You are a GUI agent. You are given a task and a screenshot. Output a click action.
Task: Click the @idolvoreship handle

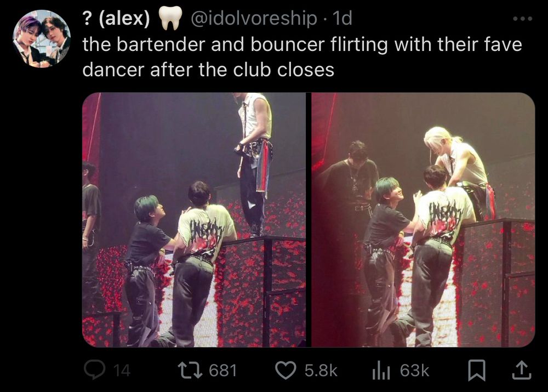pos(254,18)
